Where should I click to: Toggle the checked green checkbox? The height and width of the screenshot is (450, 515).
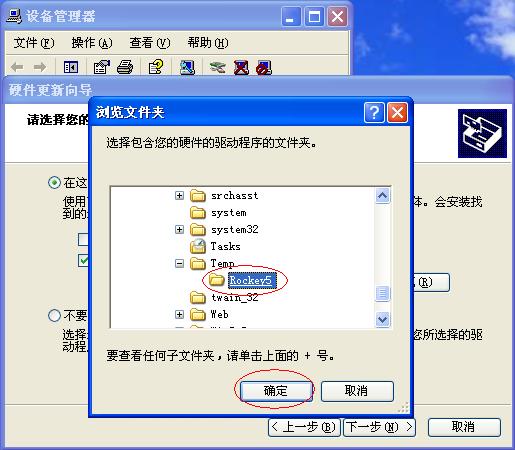[83, 260]
